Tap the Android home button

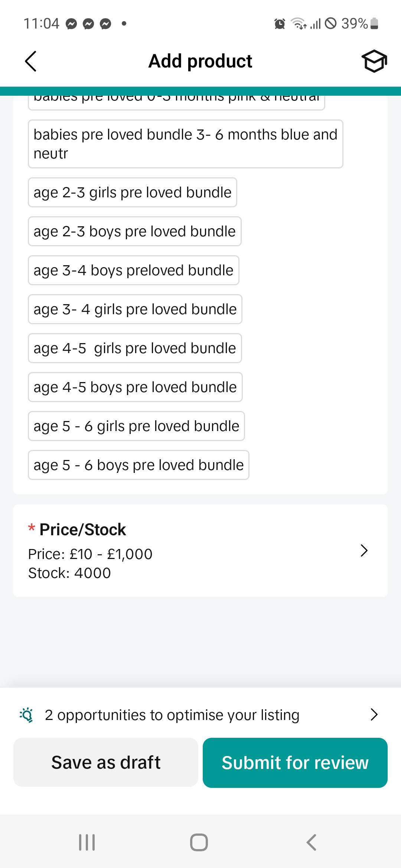click(199, 842)
